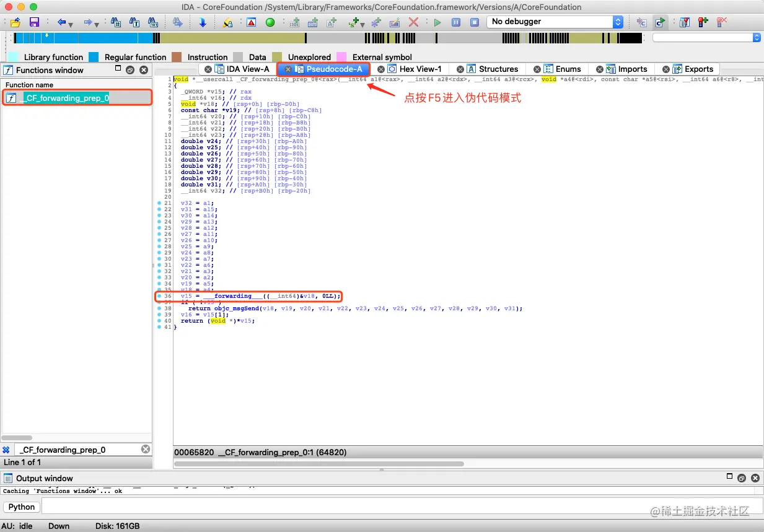Click the ___forwarding___ call on line 36
The image size is (764, 532).
(232, 296)
